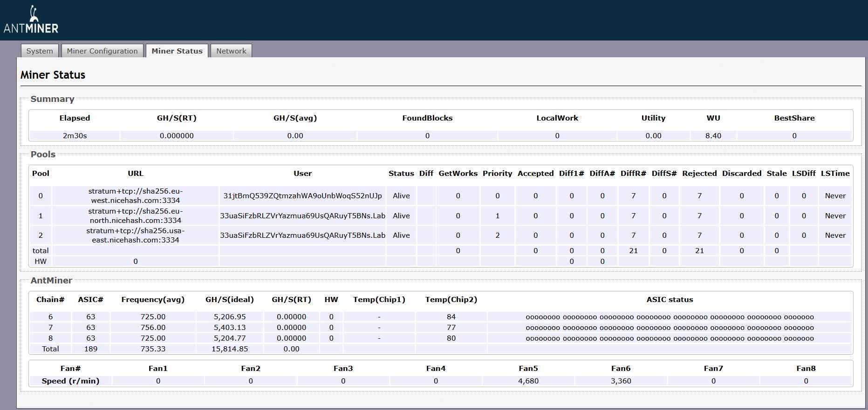Click pool 1 user 33uaSiFzb….Lab
Image resolution: width=868 pixels, height=410 pixels.
302,215
